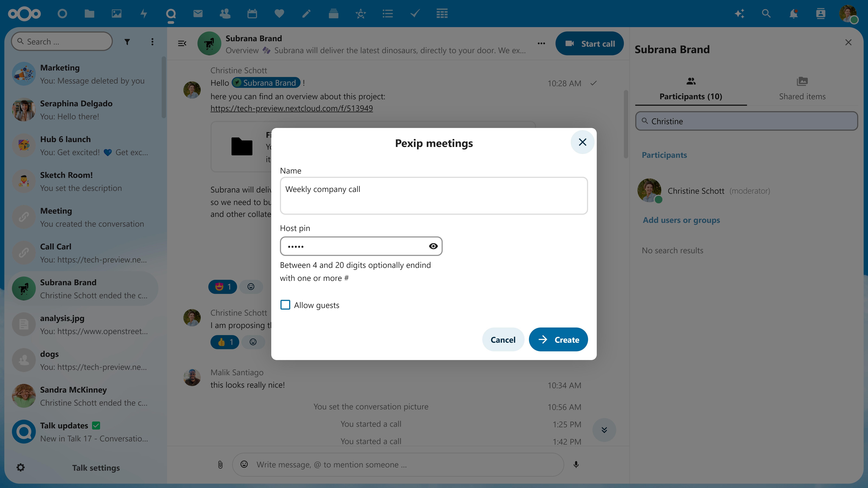Click the meeting Name text field
Screen dimensions: 868x488
(x=434, y=196)
